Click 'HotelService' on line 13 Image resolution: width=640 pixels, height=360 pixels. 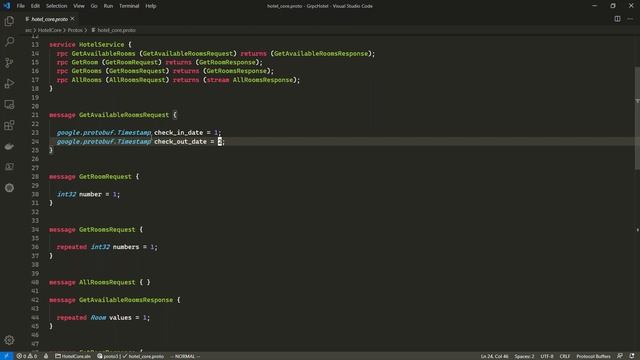(x=101, y=44)
